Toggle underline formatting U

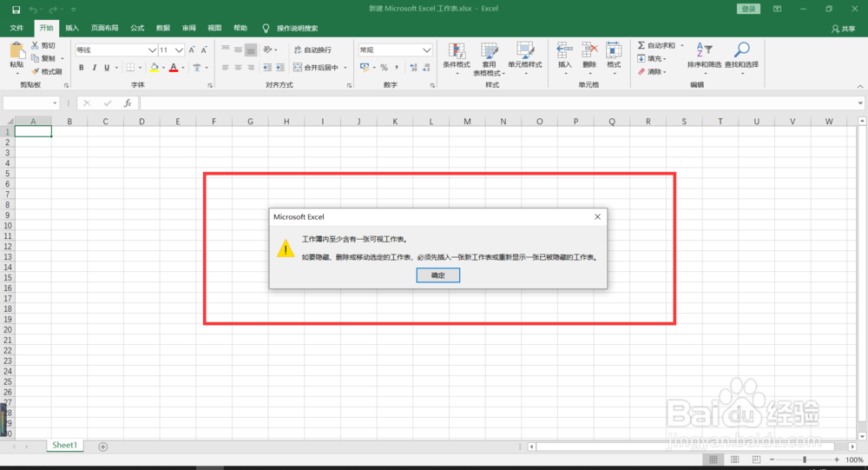click(x=107, y=68)
